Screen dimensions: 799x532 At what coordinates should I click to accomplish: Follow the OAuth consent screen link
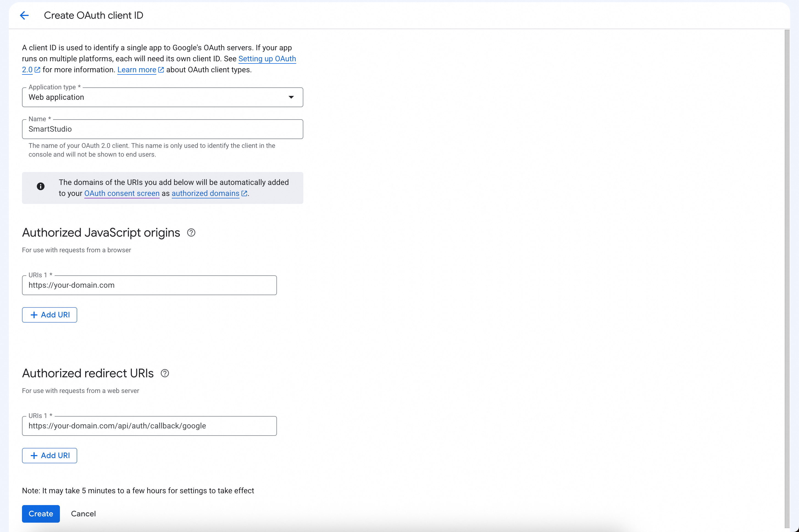coord(122,193)
